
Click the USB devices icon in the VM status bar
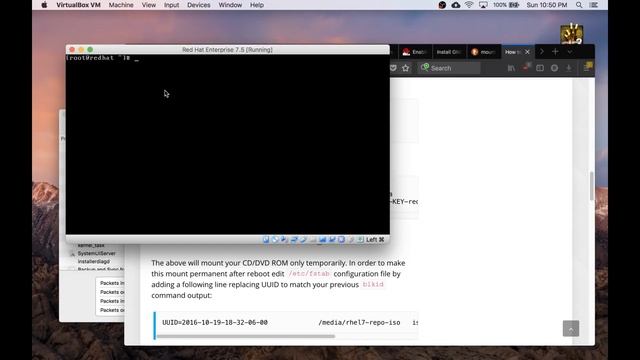coord(303,240)
